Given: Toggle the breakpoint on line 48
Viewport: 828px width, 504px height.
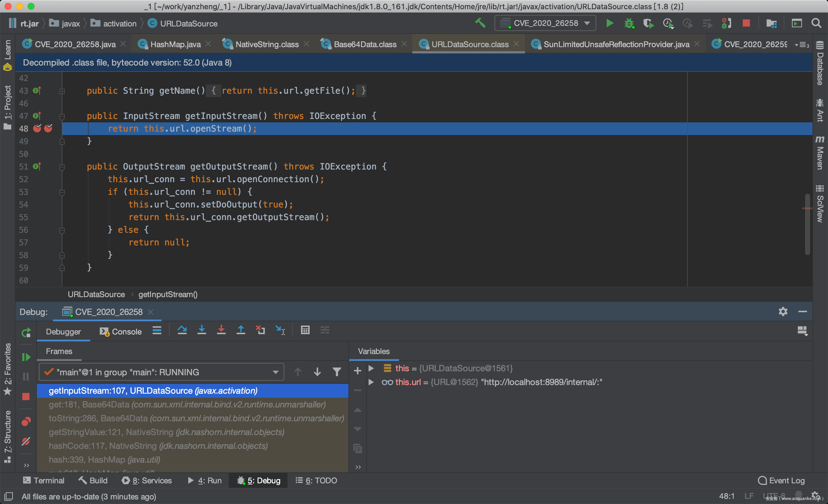Looking at the screenshot, I should point(37,128).
